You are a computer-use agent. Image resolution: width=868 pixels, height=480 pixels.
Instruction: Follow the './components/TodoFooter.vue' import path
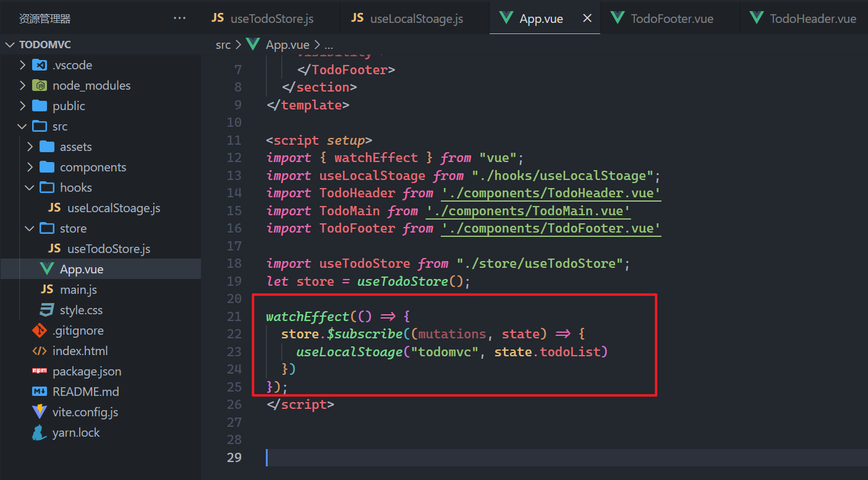[x=551, y=229]
